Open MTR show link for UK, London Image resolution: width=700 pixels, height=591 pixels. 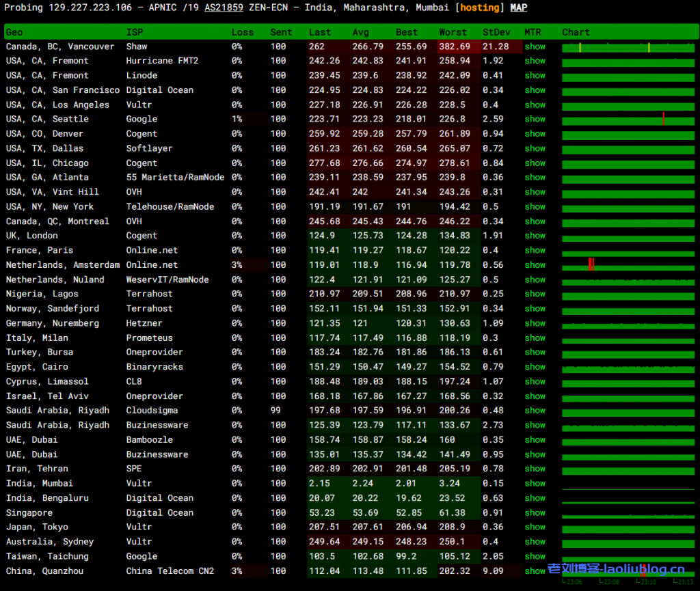coord(535,236)
